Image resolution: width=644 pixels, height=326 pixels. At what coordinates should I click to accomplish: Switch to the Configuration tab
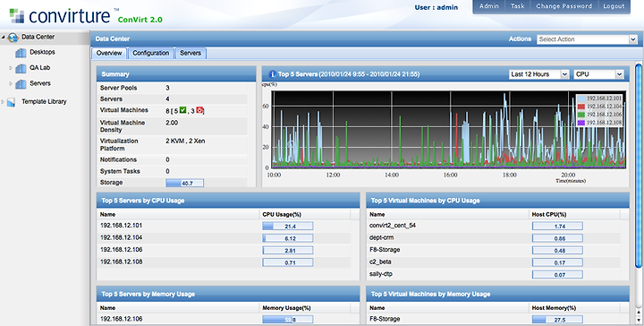[151, 53]
